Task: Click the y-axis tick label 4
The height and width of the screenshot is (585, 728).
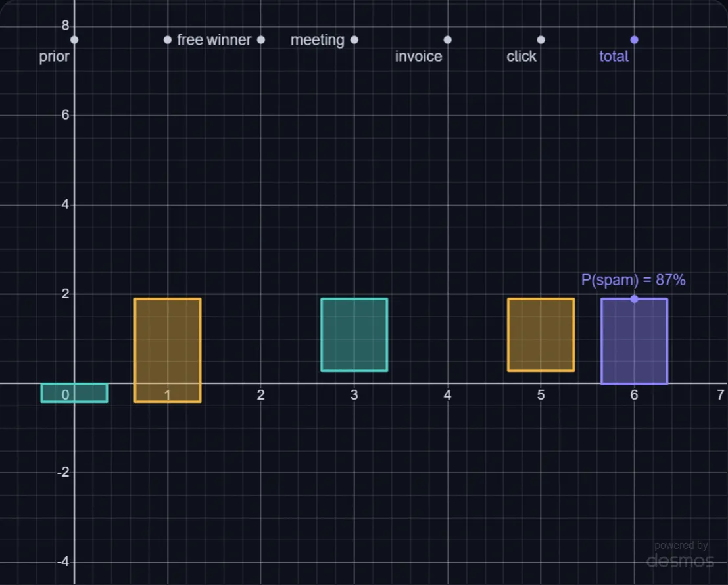Action: [65, 204]
